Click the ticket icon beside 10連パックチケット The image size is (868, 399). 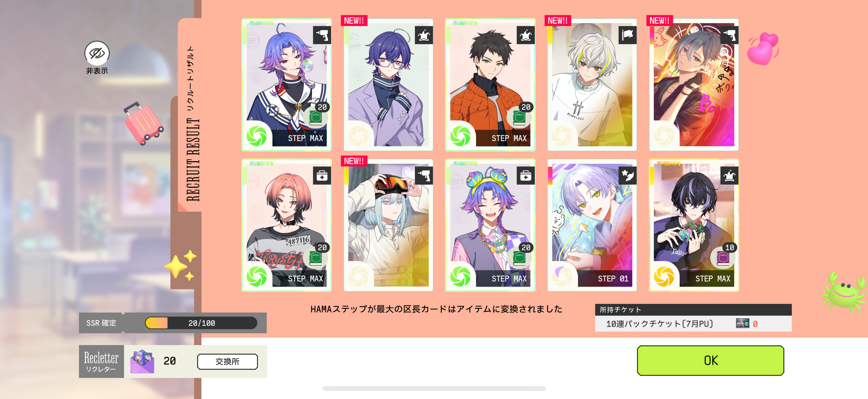(x=742, y=324)
